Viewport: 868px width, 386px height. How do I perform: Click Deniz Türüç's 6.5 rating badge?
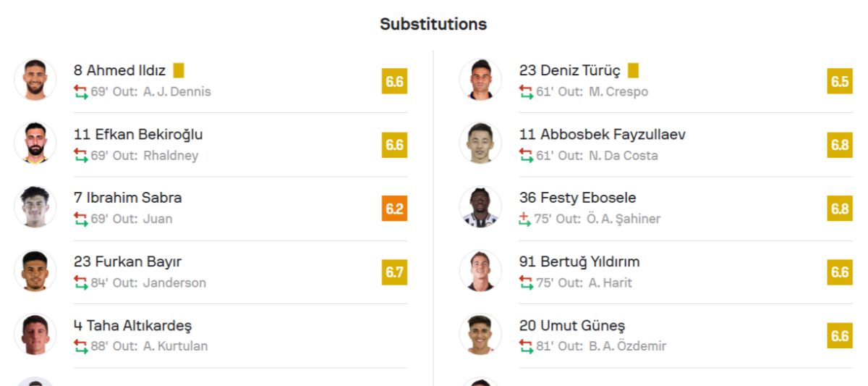point(840,81)
